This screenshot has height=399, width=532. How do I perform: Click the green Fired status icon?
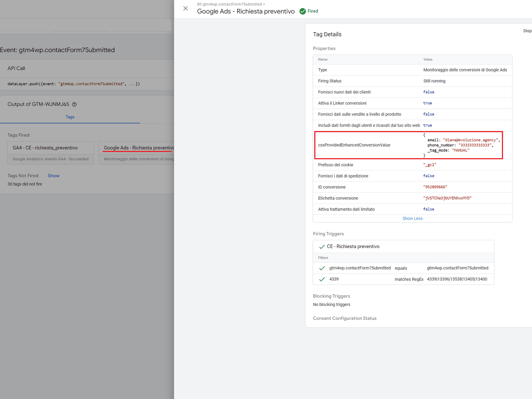(x=303, y=11)
